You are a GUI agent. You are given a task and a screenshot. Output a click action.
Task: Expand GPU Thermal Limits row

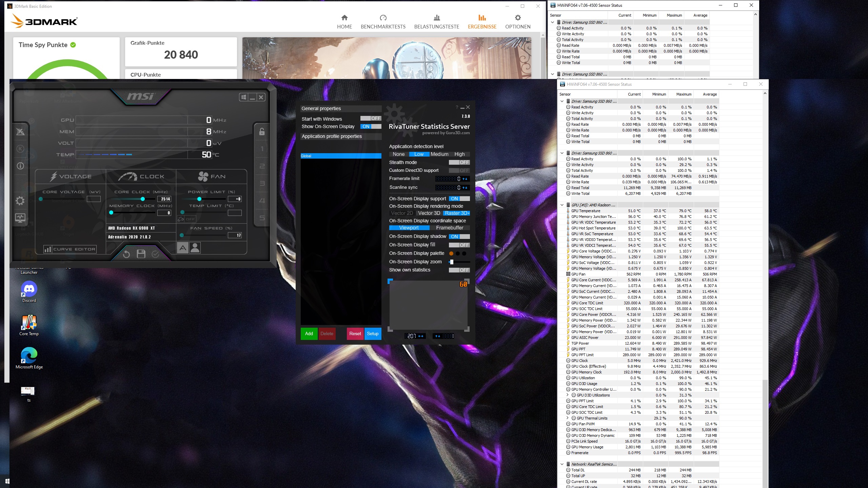(568, 418)
